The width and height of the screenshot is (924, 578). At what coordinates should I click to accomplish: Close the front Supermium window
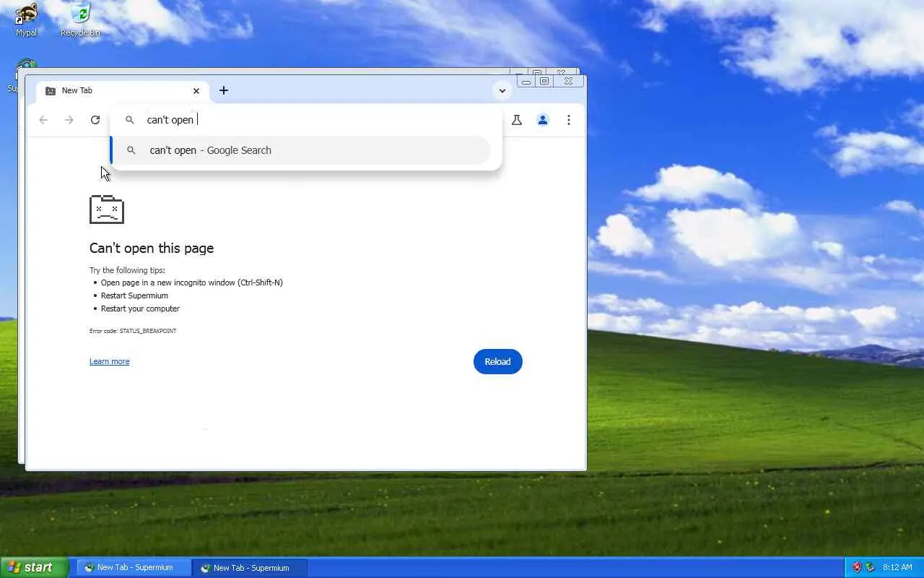coord(569,82)
